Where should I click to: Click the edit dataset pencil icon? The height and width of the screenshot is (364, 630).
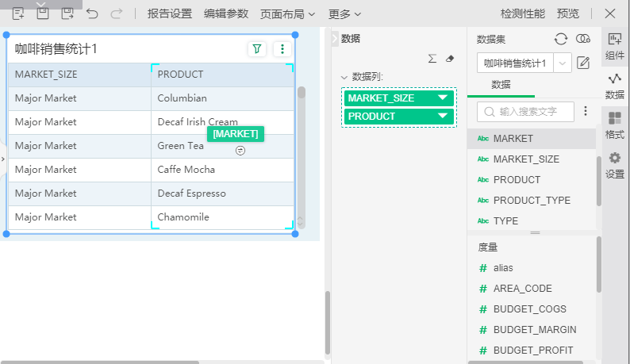tap(583, 63)
